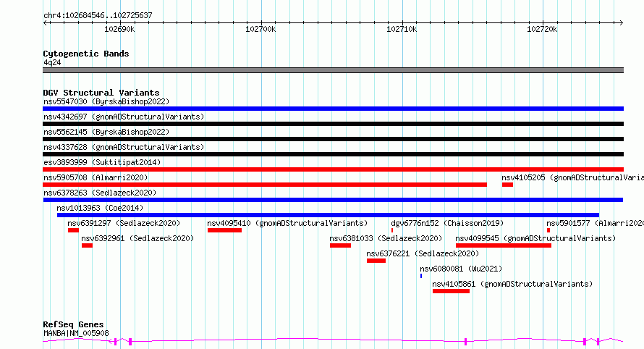Click the Cytogenetic Bands track title
The height and width of the screenshot is (349, 644).
(86, 54)
